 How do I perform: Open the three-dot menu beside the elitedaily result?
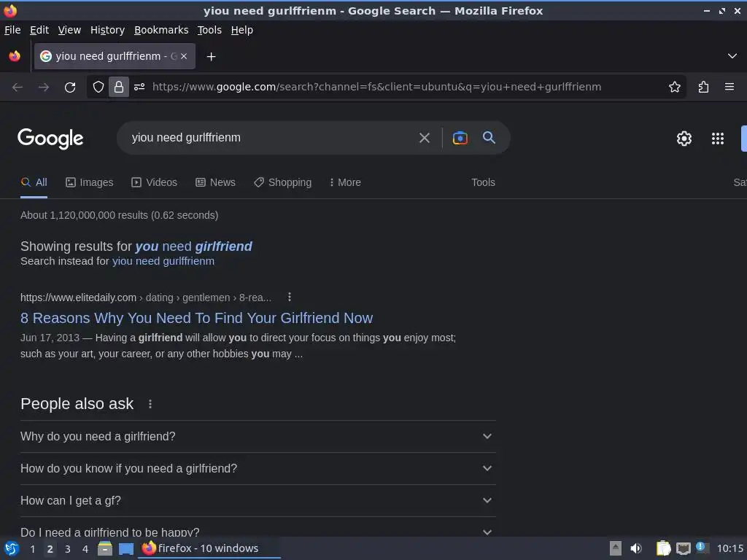(289, 297)
